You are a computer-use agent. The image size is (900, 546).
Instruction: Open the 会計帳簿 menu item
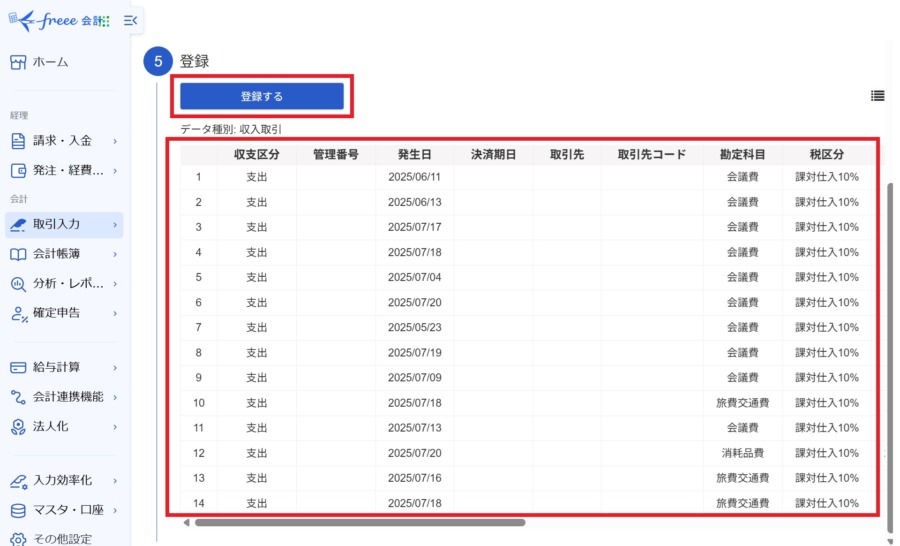point(64,254)
